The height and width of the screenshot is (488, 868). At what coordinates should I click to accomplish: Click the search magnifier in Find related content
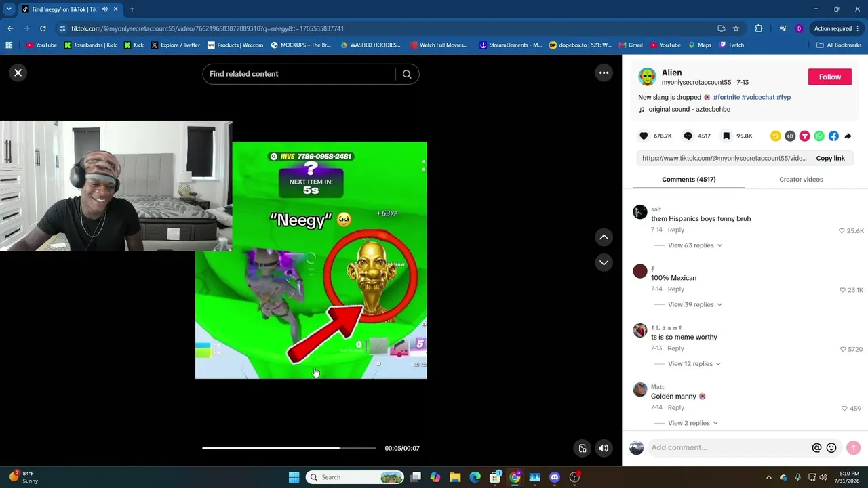[407, 74]
